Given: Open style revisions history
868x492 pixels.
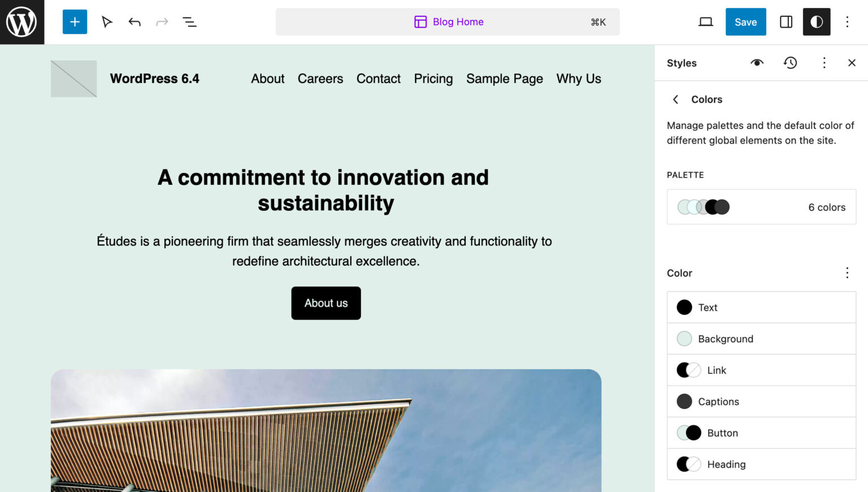Looking at the screenshot, I should pyautogui.click(x=790, y=63).
